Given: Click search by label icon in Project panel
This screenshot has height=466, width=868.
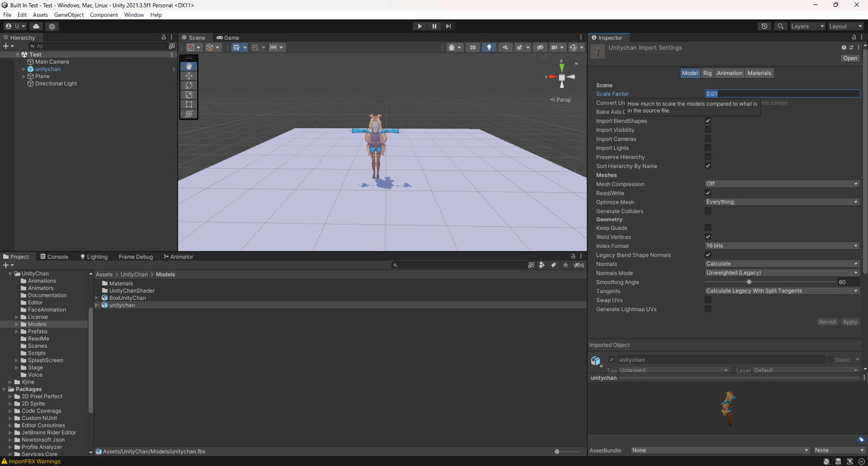Looking at the screenshot, I should (x=553, y=265).
